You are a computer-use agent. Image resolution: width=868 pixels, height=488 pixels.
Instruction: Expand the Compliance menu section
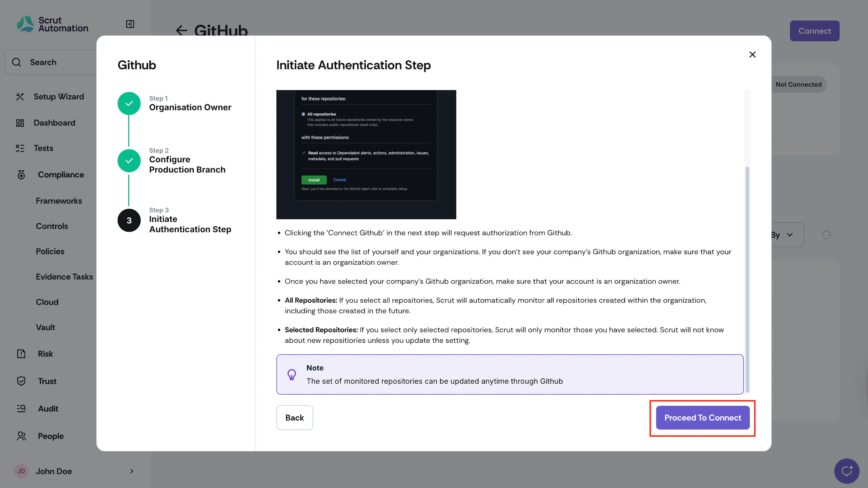[x=61, y=174]
